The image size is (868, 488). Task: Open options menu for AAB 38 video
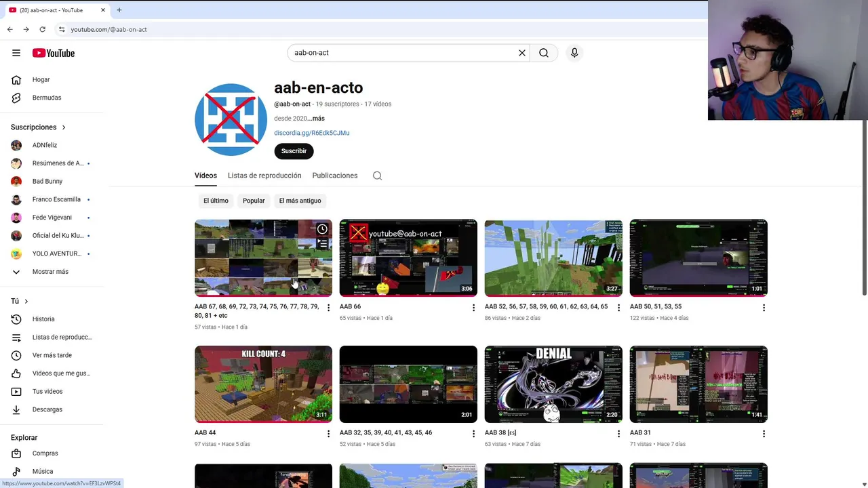(x=618, y=434)
